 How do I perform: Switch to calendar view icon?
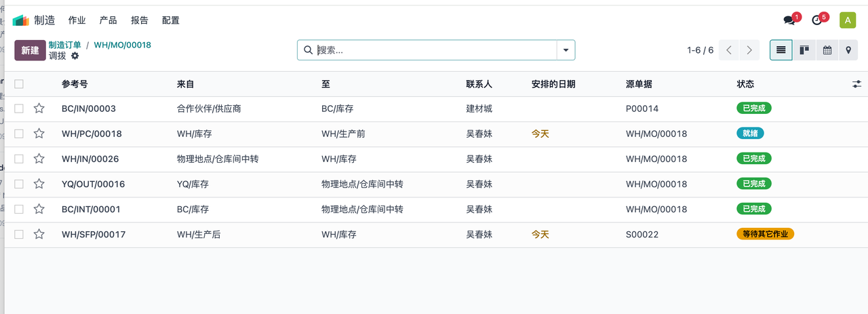(827, 50)
